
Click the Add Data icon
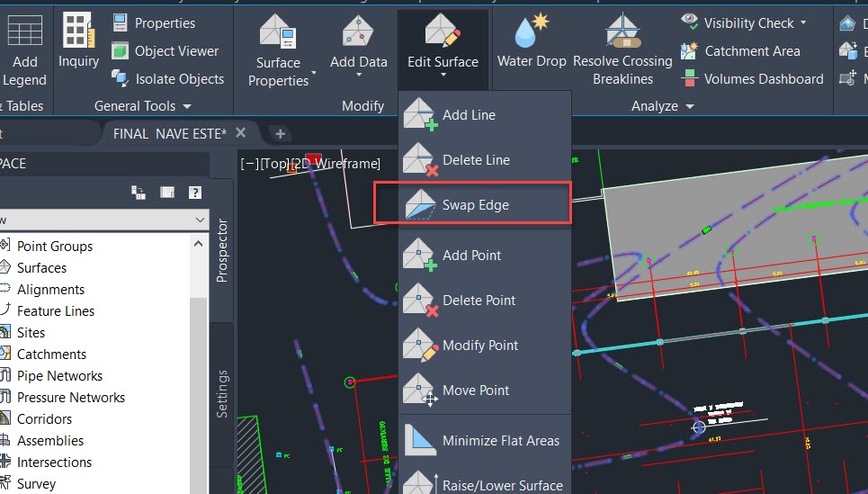pyautogui.click(x=358, y=31)
